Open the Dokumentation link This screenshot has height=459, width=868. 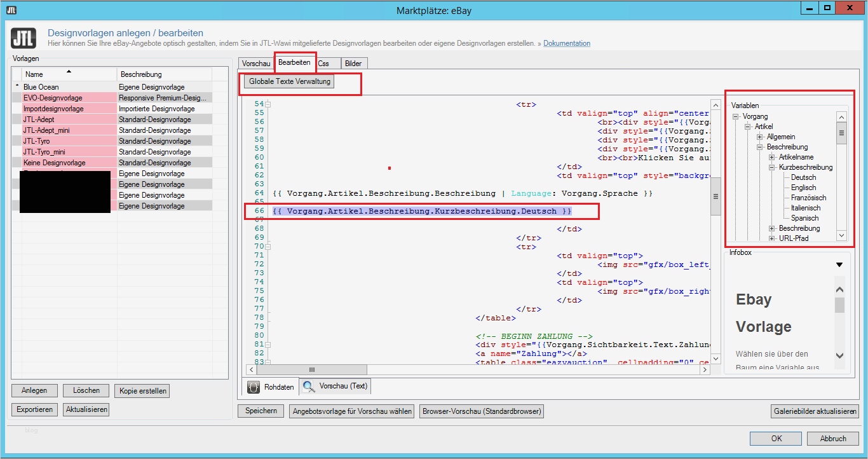pyautogui.click(x=566, y=43)
